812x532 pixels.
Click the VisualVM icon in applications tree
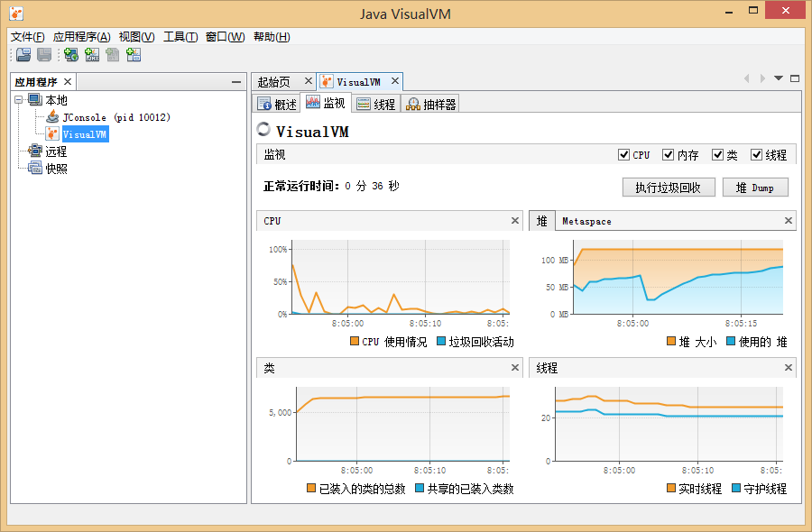(x=52, y=134)
